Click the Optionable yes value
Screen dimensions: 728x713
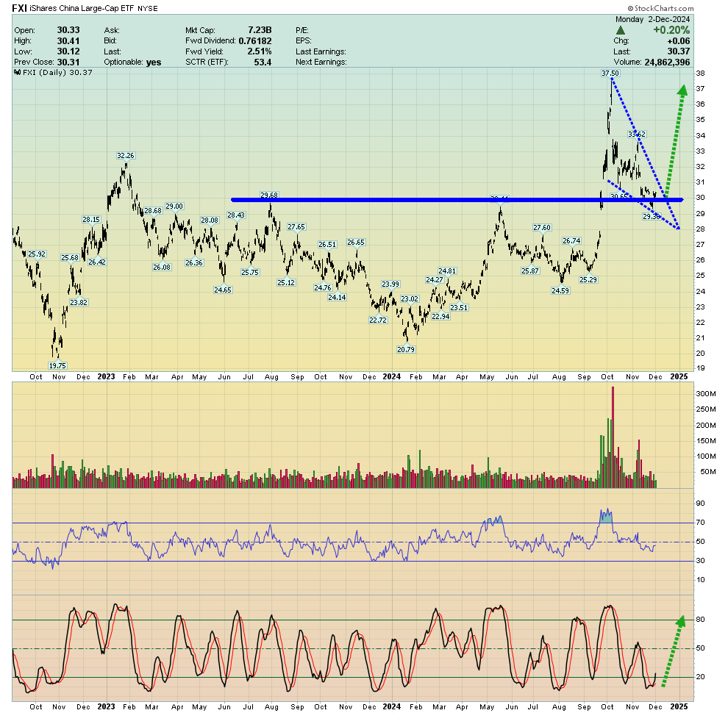154,62
